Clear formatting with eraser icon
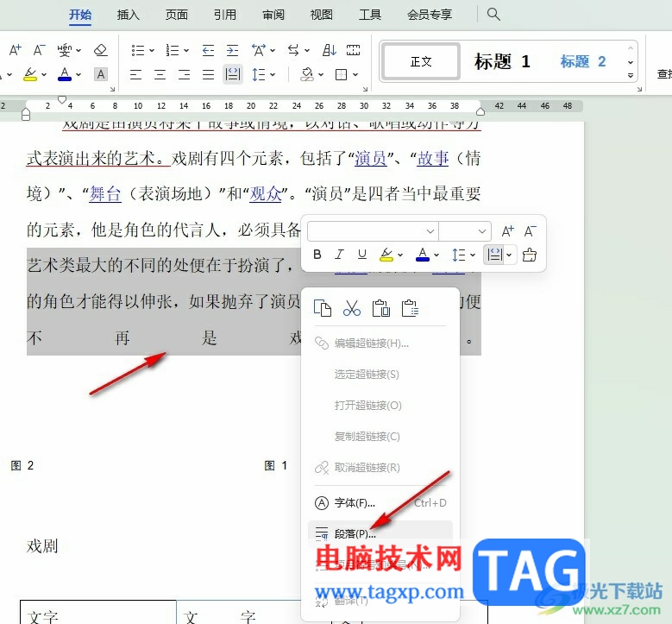672x624 pixels. 100,50
